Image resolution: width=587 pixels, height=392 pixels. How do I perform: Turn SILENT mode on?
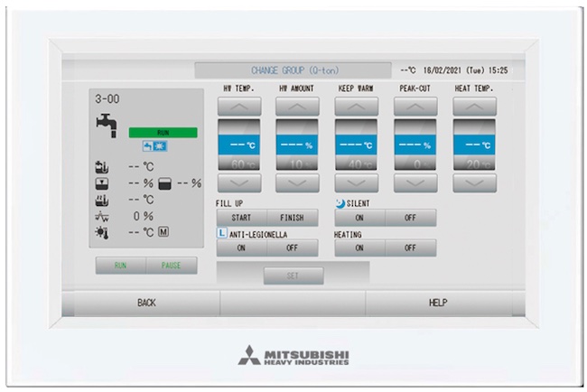coord(359,218)
